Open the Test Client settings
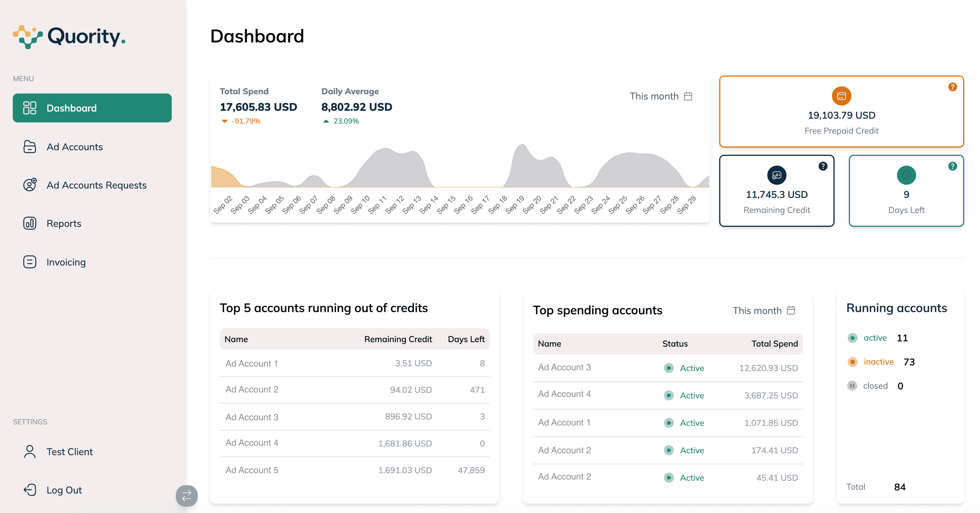This screenshot has width=980, height=513. [x=69, y=452]
